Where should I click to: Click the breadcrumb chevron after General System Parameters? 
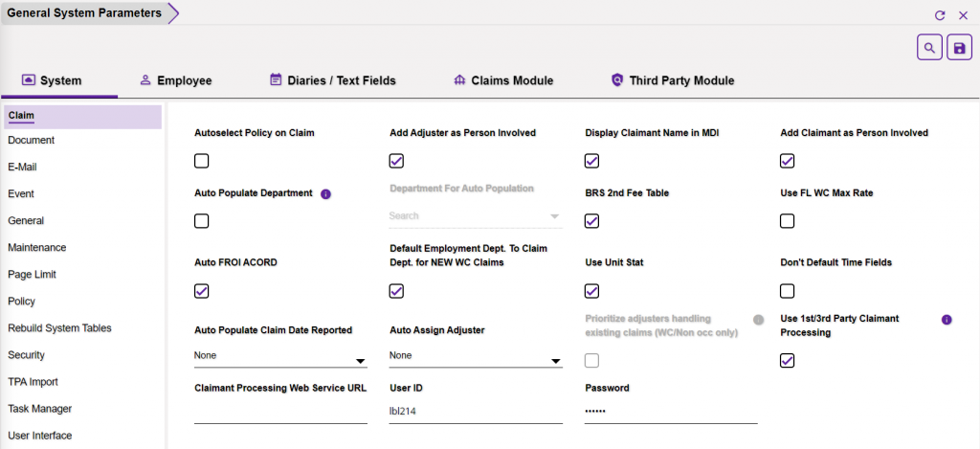(173, 12)
